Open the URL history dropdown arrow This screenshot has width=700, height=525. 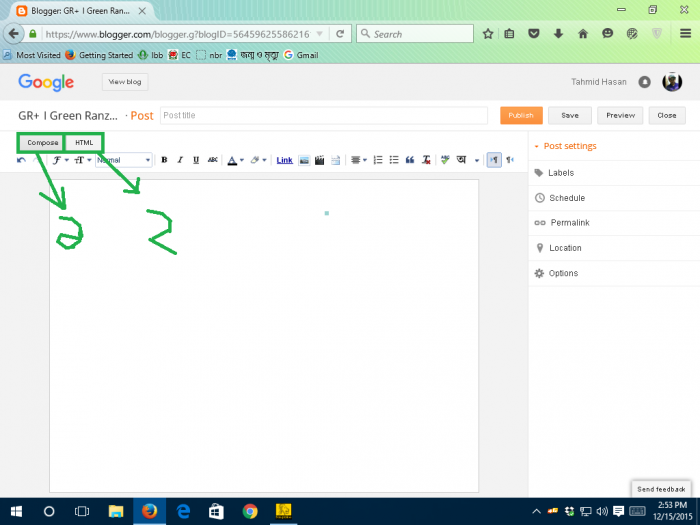pos(320,34)
